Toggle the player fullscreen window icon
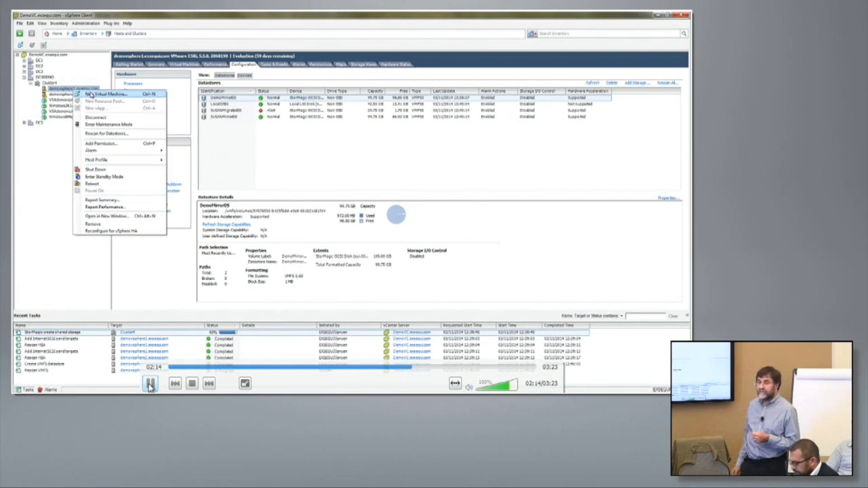 tap(245, 383)
